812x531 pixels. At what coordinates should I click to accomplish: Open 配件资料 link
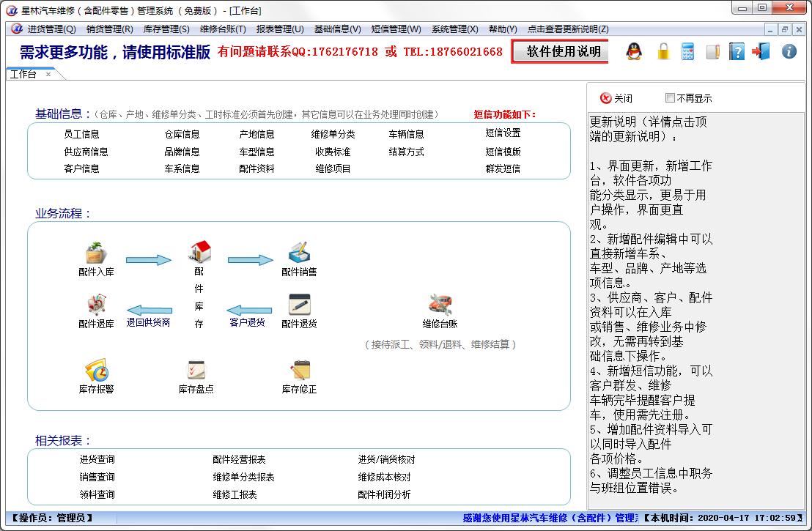click(x=256, y=168)
